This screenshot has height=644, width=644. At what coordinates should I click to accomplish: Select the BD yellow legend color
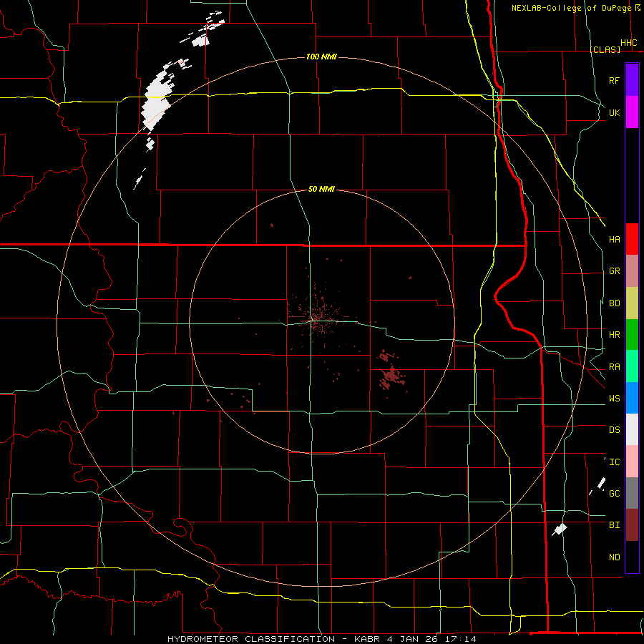click(632, 303)
